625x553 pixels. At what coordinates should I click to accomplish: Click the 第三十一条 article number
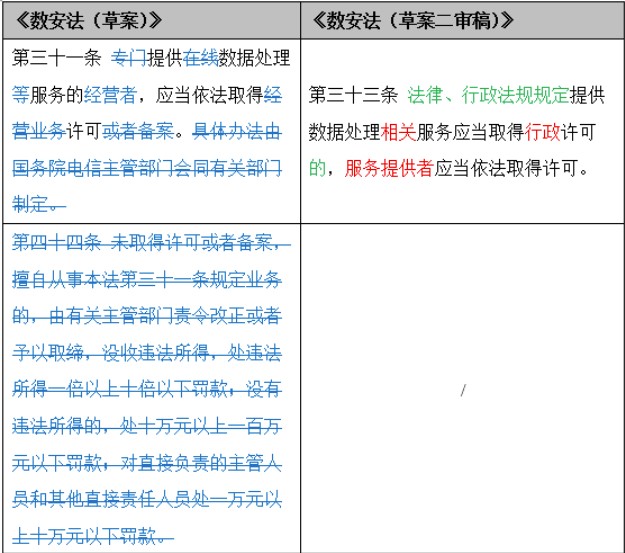pyautogui.click(x=54, y=58)
